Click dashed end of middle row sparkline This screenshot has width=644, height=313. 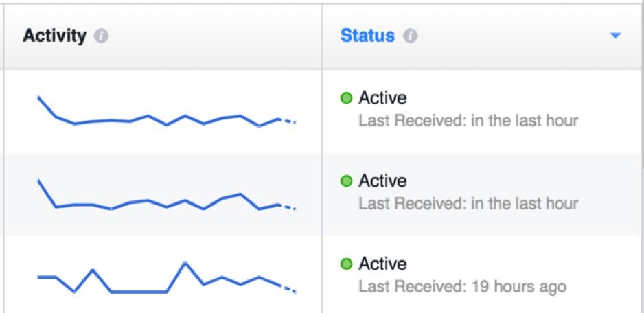[288, 206]
